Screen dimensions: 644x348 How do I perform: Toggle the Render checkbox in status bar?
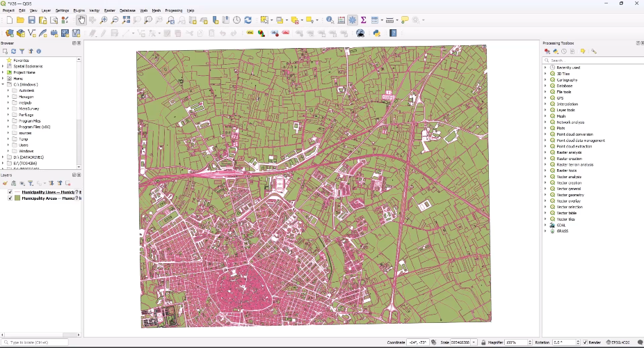(585, 342)
